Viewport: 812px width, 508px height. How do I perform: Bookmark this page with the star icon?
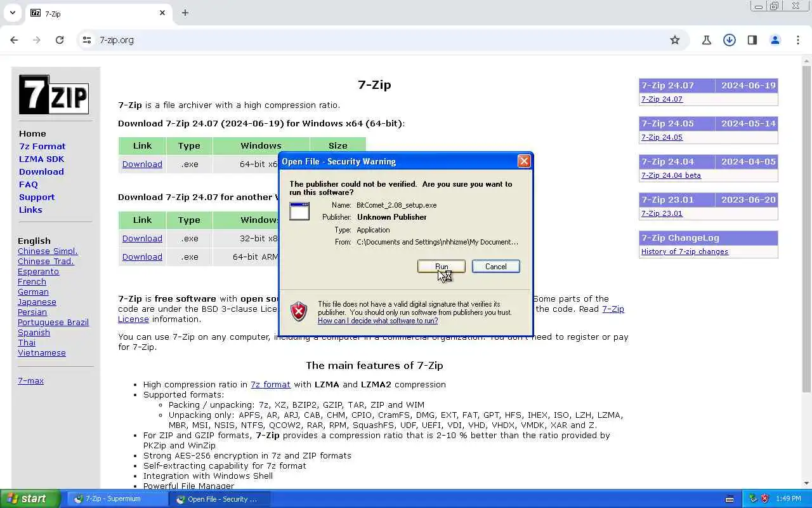[675, 40]
